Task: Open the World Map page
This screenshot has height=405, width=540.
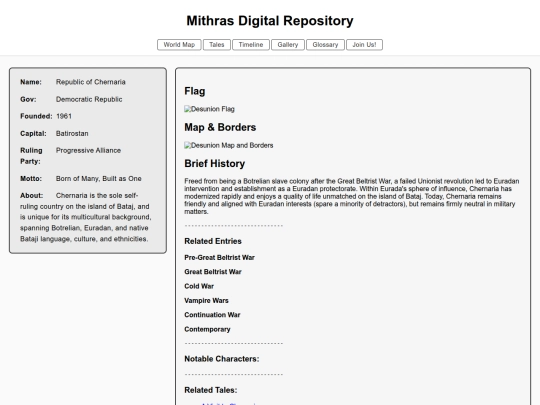Action: tap(179, 45)
